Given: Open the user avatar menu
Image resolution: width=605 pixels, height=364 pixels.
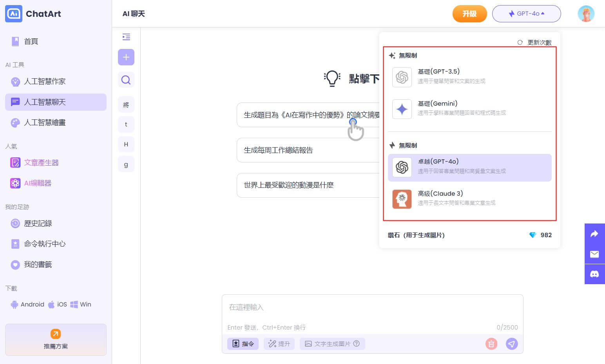Looking at the screenshot, I should tap(586, 14).
